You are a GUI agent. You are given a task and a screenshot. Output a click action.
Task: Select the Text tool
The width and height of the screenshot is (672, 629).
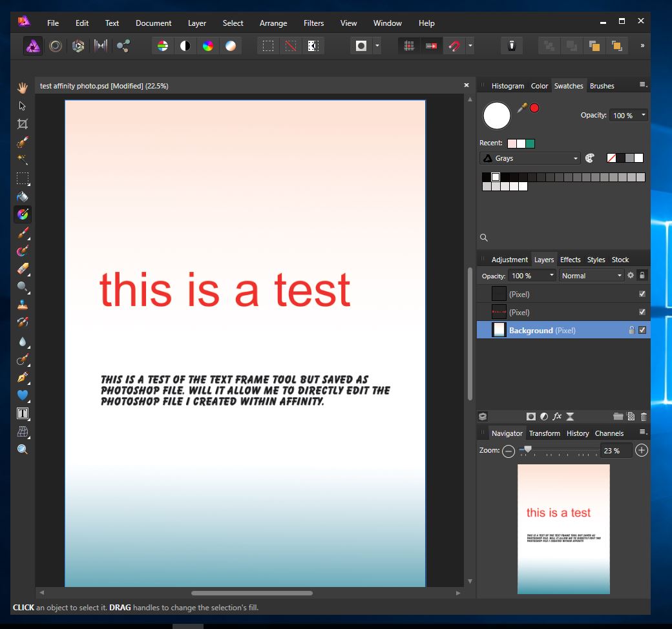22,413
